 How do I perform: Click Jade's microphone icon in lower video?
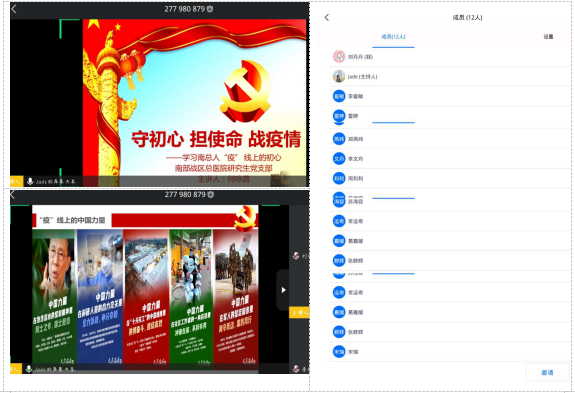click(29, 369)
